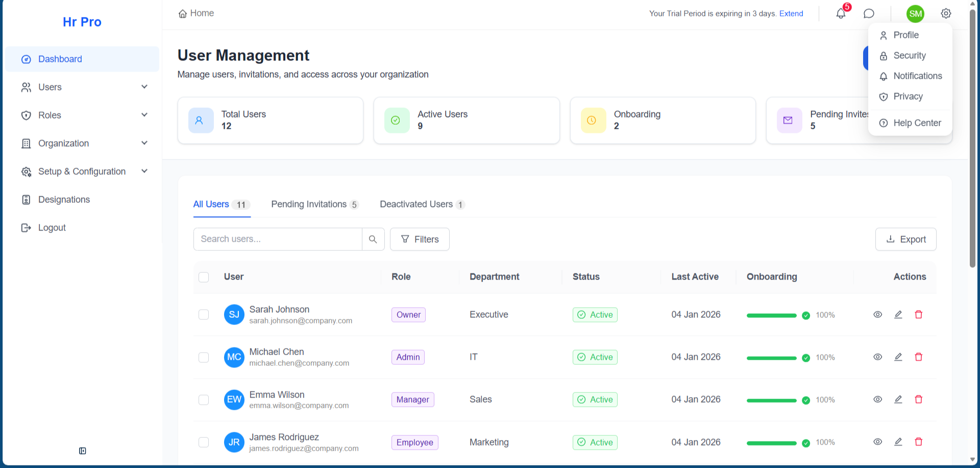
Task: Edit Sarah Johnson with pencil icon
Action: tap(898, 315)
